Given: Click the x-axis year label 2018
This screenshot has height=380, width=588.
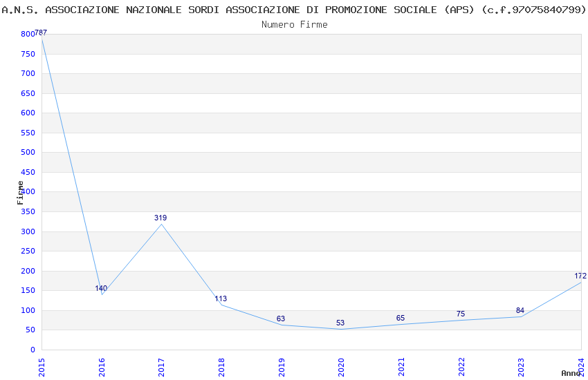Looking at the screenshot, I should click(221, 368).
